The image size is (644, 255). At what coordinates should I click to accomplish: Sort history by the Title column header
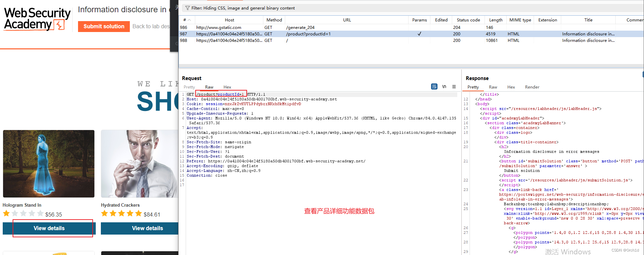(588, 20)
